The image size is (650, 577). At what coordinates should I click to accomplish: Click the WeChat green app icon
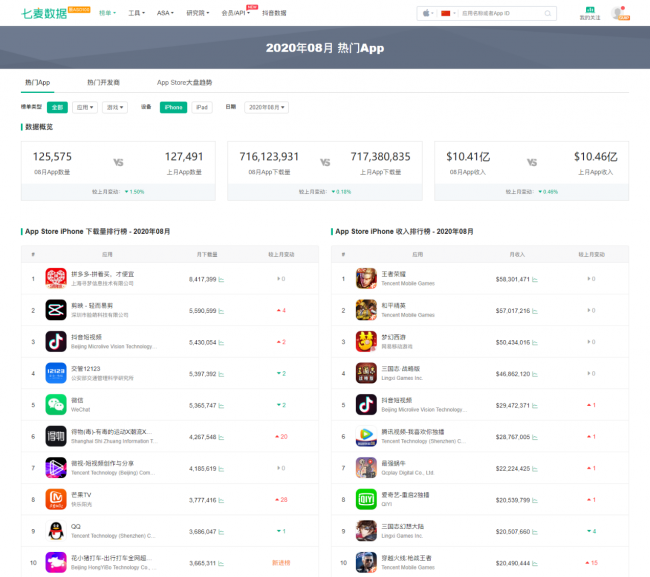point(56,405)
